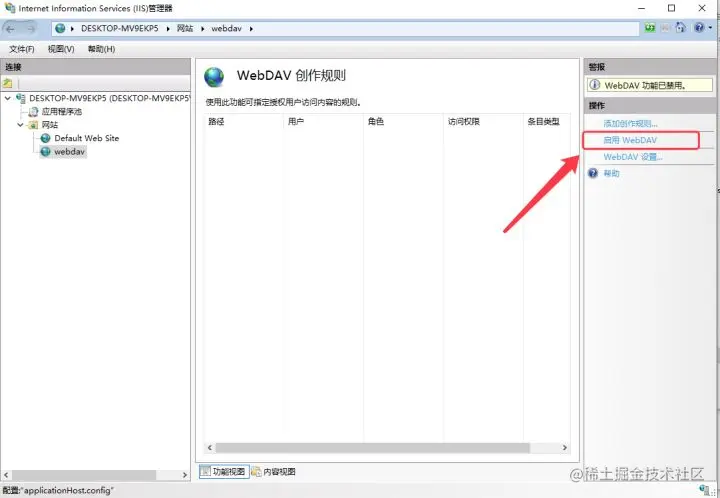Select DESKTOP-MV9EKP5 server tree item
This screenshot has width=720, height=498.
click(109, 98)
